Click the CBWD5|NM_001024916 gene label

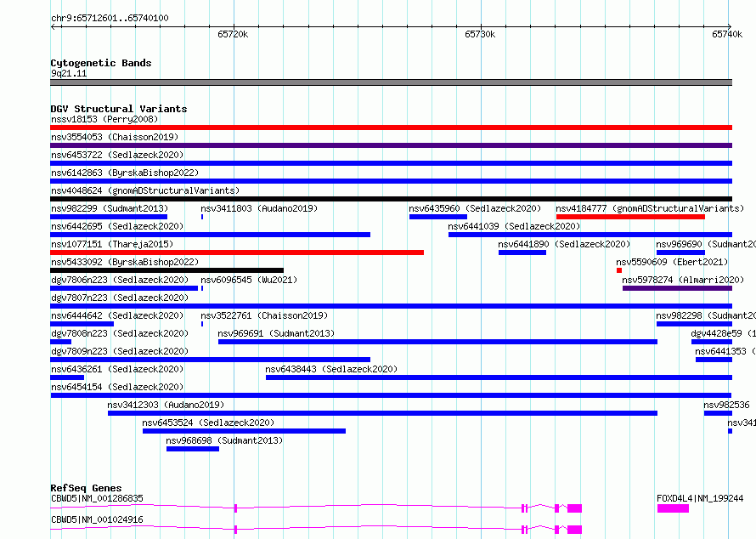pos(97,519)
